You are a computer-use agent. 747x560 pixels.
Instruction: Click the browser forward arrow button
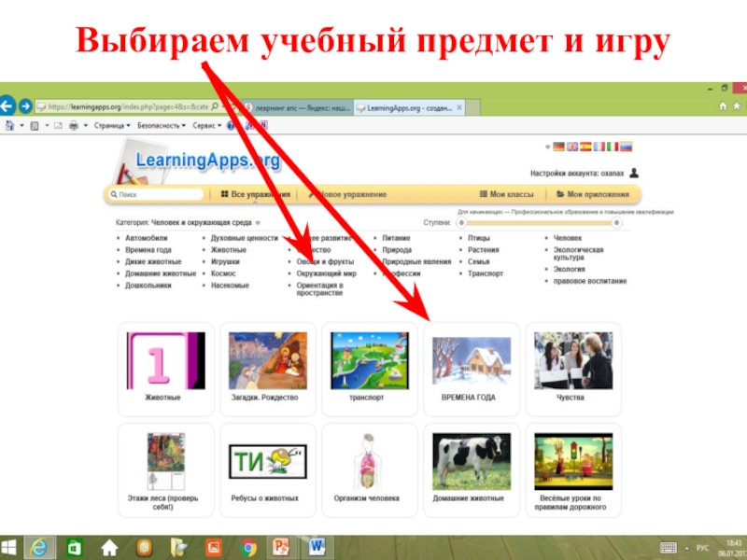pyautogui.click(x=25, y=106)
